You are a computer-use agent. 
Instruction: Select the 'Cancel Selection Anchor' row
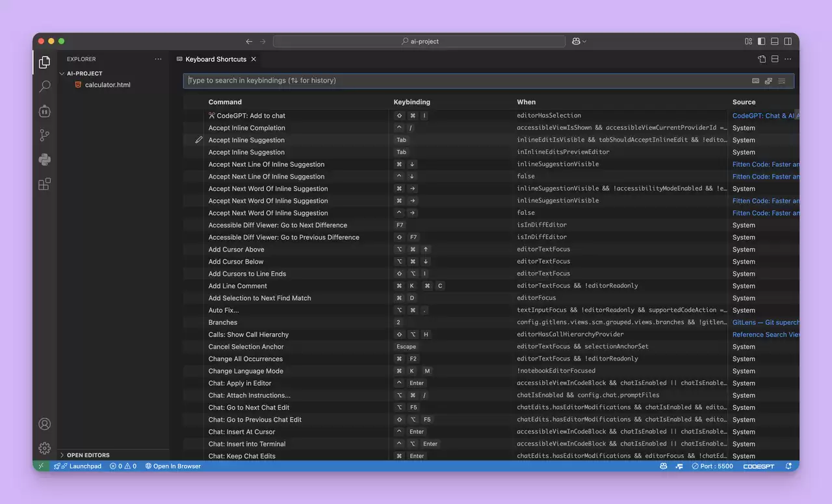491,347
